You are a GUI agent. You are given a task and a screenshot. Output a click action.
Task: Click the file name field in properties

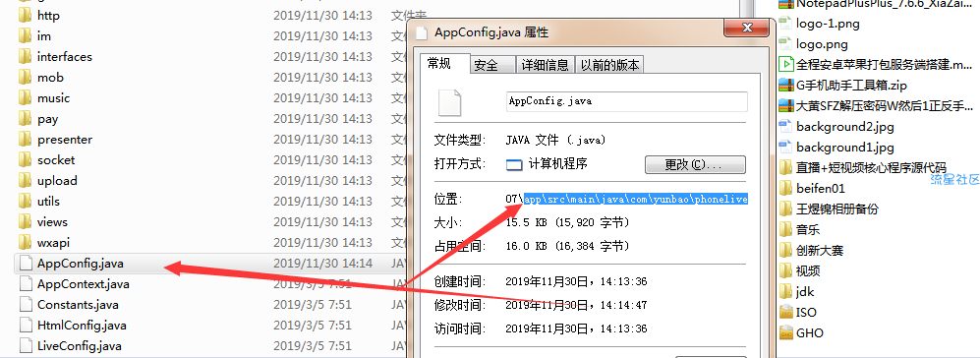(x=626, y=101)
